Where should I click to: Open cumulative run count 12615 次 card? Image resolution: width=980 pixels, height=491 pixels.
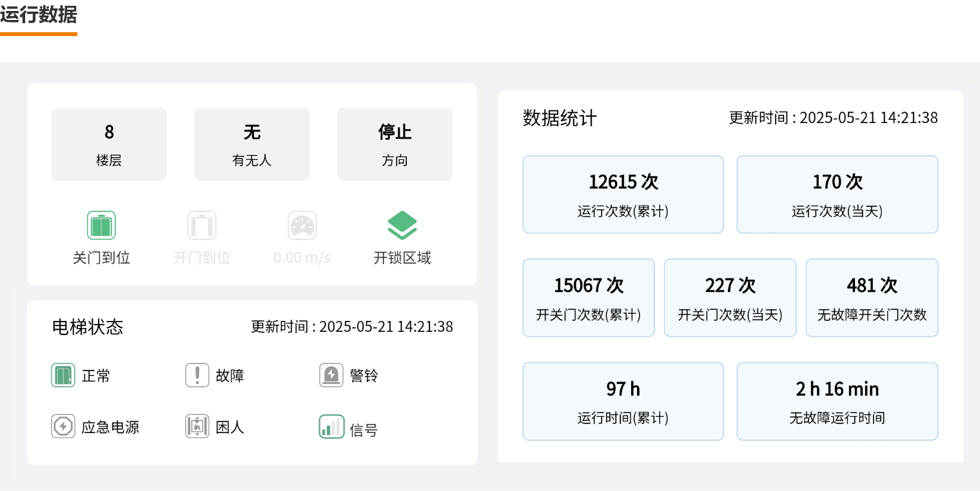(x=623, y=195)
